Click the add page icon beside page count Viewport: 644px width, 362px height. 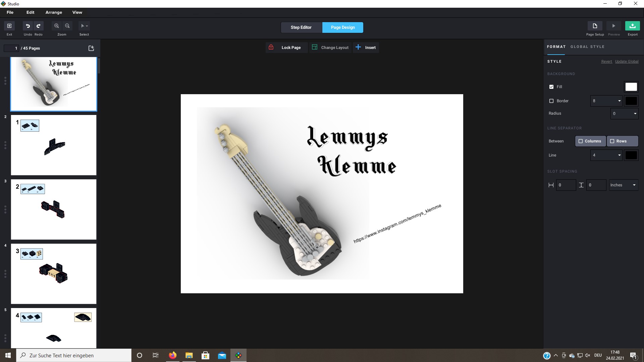(91, 48)
